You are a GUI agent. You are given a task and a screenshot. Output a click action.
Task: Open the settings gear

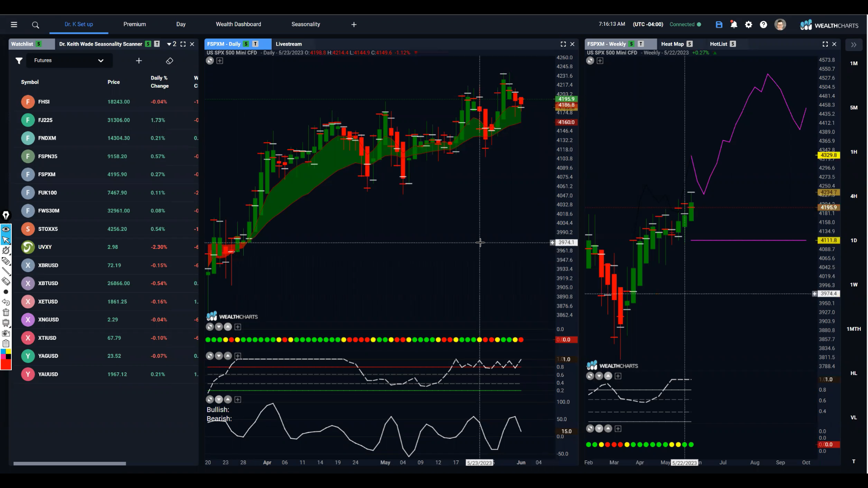click(x=749, y=25)
